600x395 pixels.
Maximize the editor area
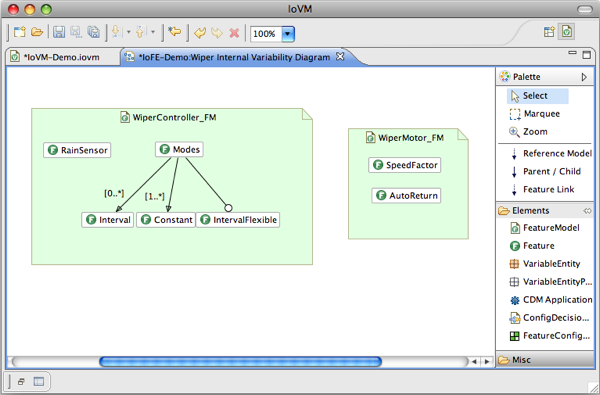[587, 55]
